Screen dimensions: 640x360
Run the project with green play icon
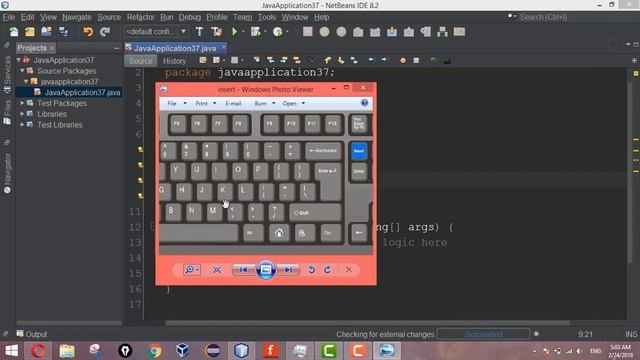(234, 32)
